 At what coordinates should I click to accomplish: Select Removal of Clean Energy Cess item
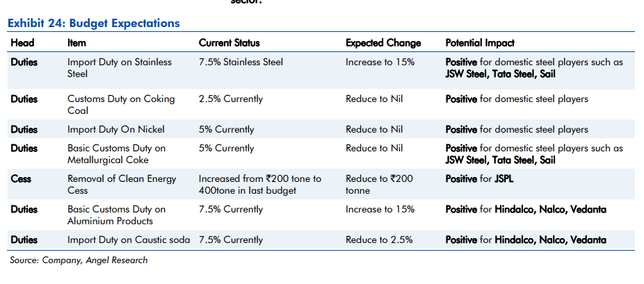pos(122,184)
